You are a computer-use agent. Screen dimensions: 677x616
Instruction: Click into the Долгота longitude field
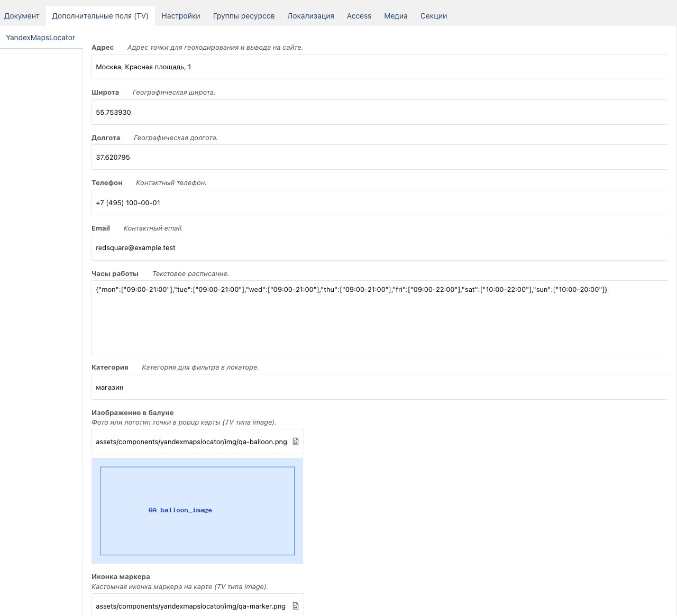pyautogui.click(x=379, y=157)
